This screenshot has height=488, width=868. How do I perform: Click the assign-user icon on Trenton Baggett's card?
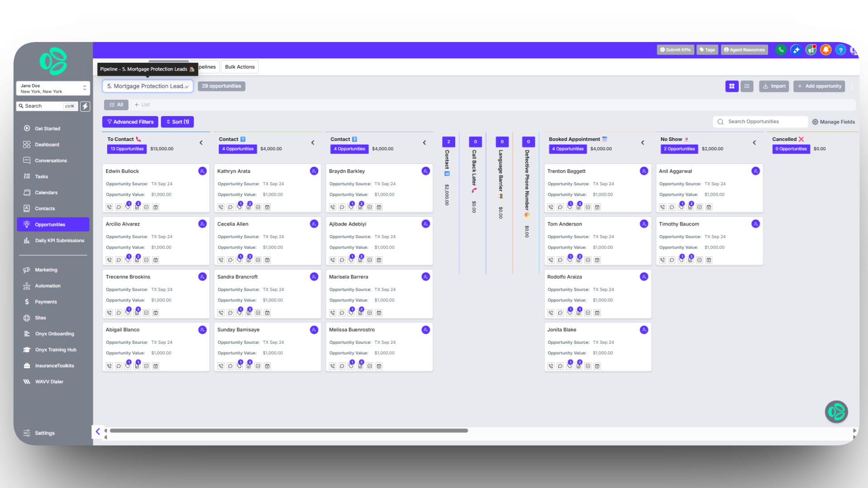[644, 171]
